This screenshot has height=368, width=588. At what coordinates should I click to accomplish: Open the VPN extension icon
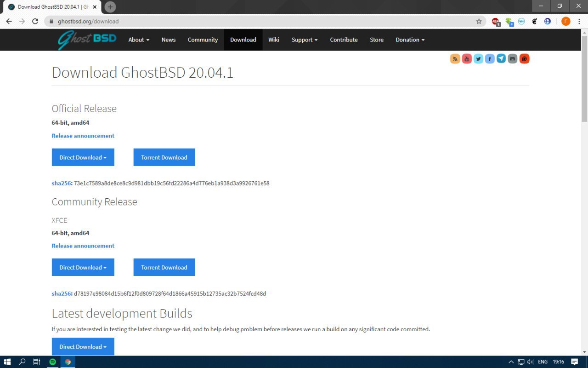click(521, 21)
